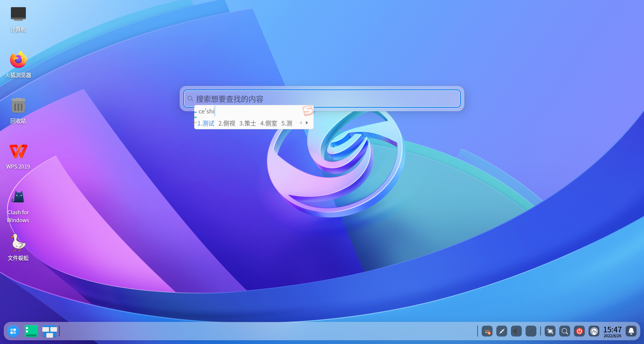Choose candidate 3.策士 from the IME list
The width and height of the screenshot is (644, 344).
tap(247, 123)
